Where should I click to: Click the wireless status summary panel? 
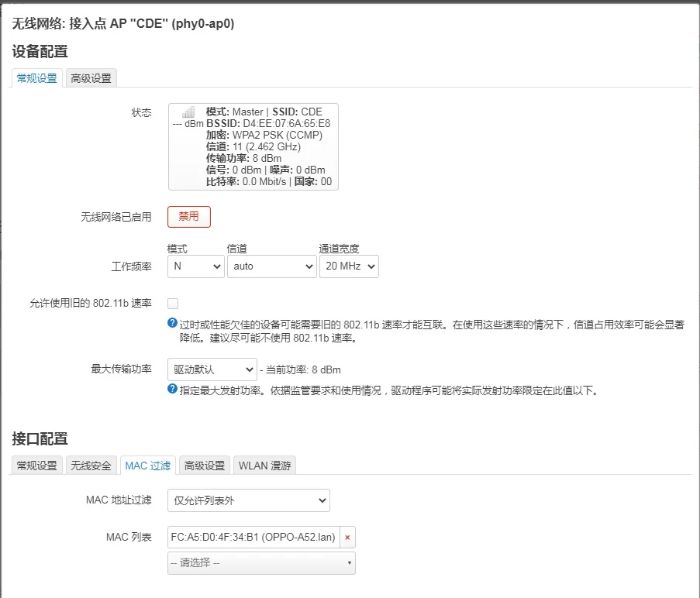point(253,146)
